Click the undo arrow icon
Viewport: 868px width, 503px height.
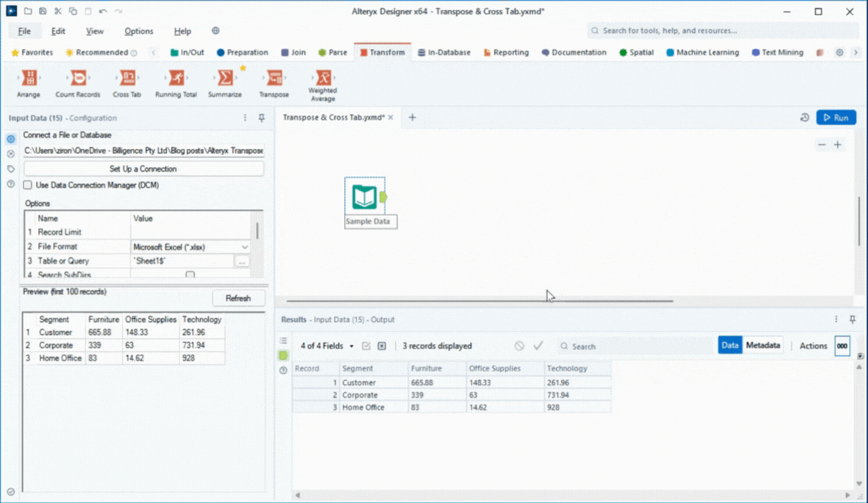coord(103,11)
